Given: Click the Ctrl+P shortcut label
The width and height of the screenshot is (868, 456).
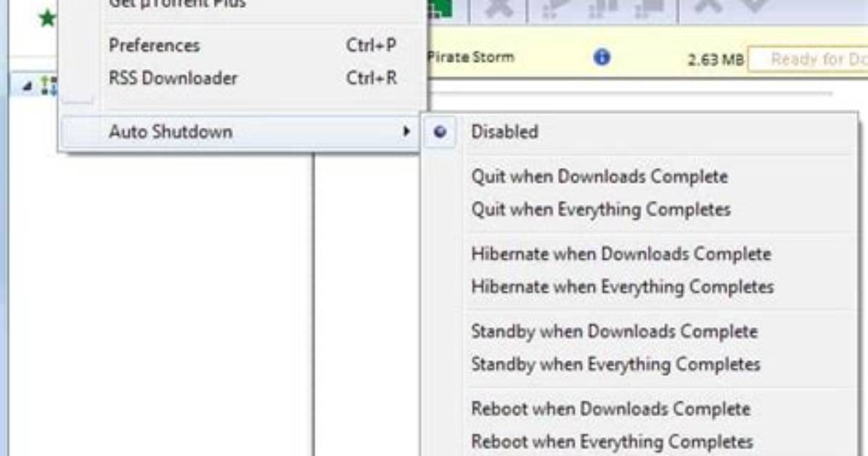Looking at the screenshot, I should click(371, 46).
